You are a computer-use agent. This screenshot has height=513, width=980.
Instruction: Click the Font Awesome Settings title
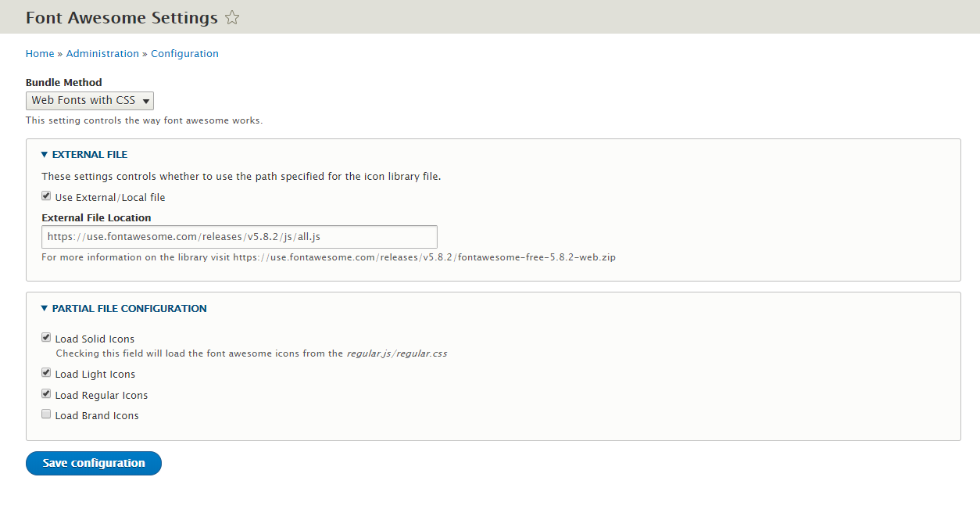point(122,17)
